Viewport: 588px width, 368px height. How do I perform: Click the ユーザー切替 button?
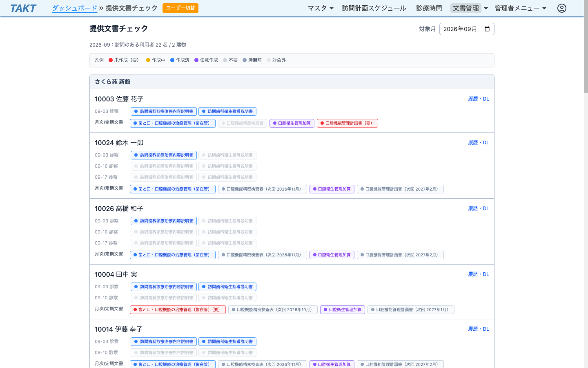[180, 8]
